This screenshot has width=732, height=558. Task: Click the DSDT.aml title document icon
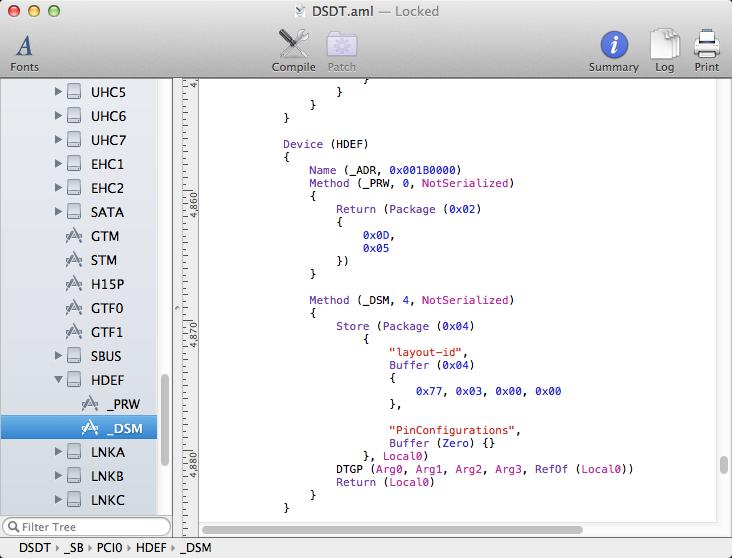tap(300, 11)
